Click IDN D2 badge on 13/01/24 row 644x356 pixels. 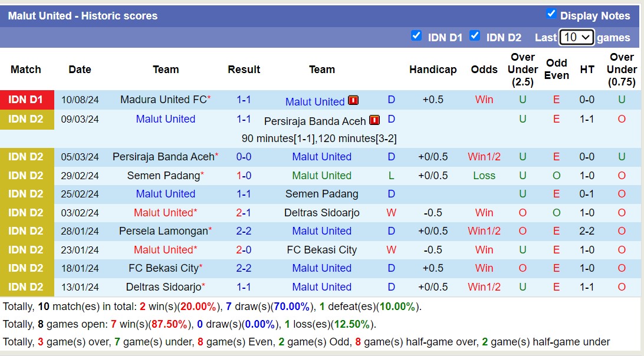point(27,287)
